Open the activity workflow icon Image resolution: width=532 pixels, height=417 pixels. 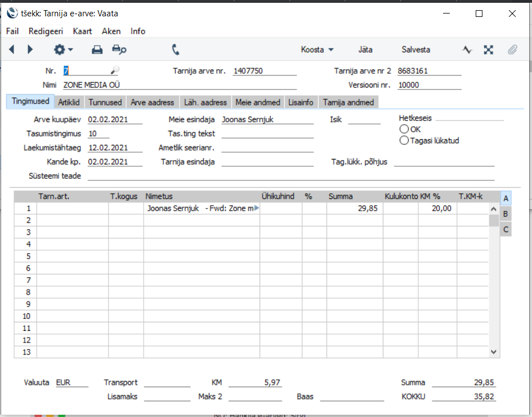(x=467, y=50)
